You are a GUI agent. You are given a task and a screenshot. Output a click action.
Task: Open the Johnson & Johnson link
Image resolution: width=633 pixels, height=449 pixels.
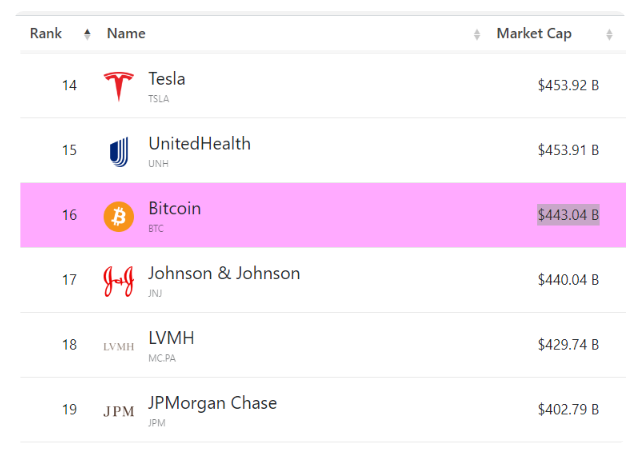click(x=224, y=274)
